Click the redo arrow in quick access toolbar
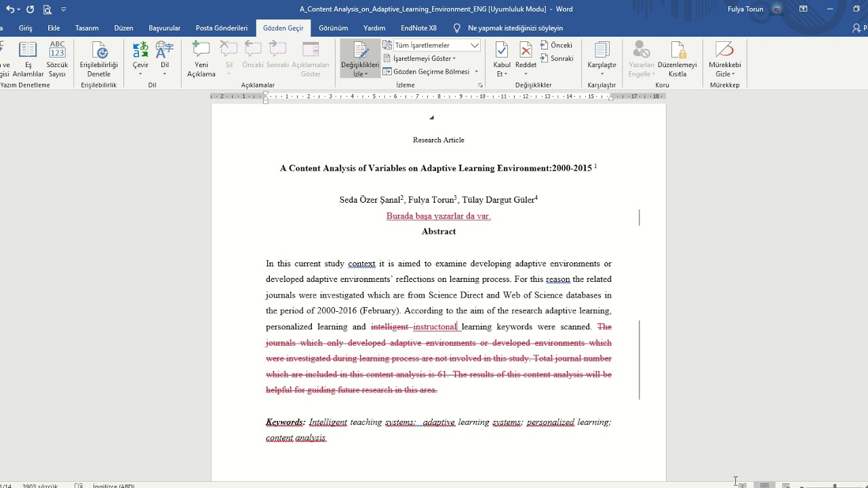 [30, 9]
